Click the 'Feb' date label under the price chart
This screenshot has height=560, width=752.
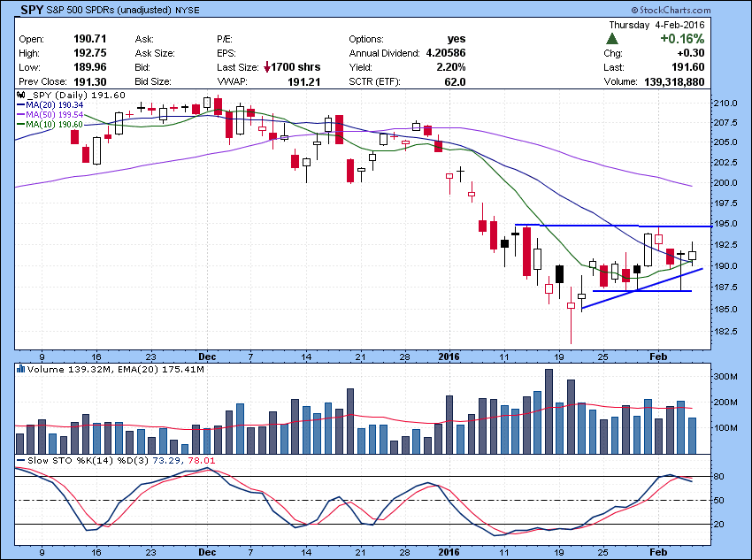pyautogui.click(x=658, y=357)
